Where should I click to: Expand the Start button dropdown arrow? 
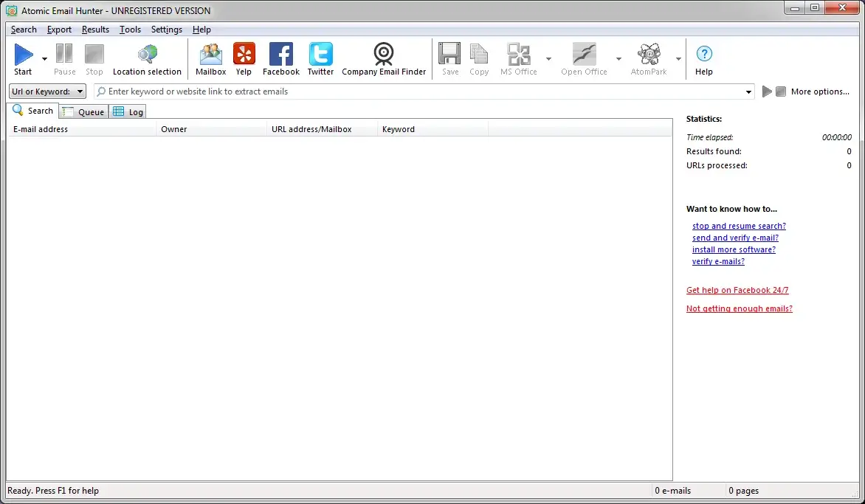click(43, 58)
